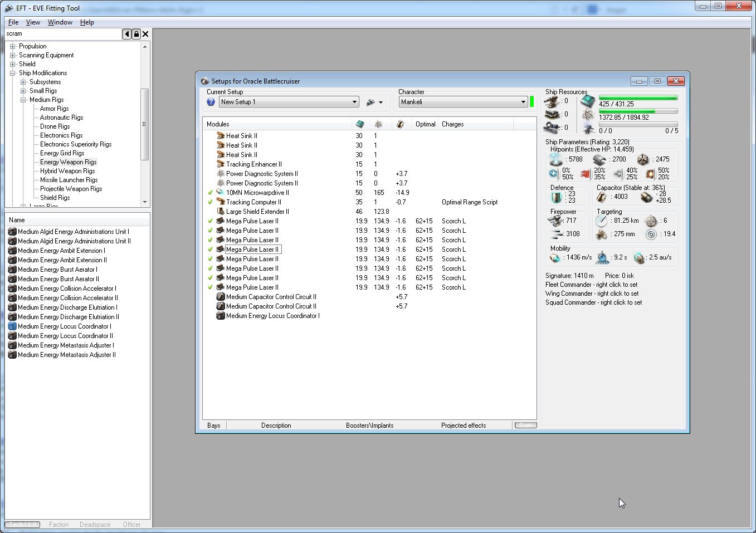The image size is (756, 533).
Task: Click the Tracking Enhancer II module icon
Action: click(x=221, y=164)
